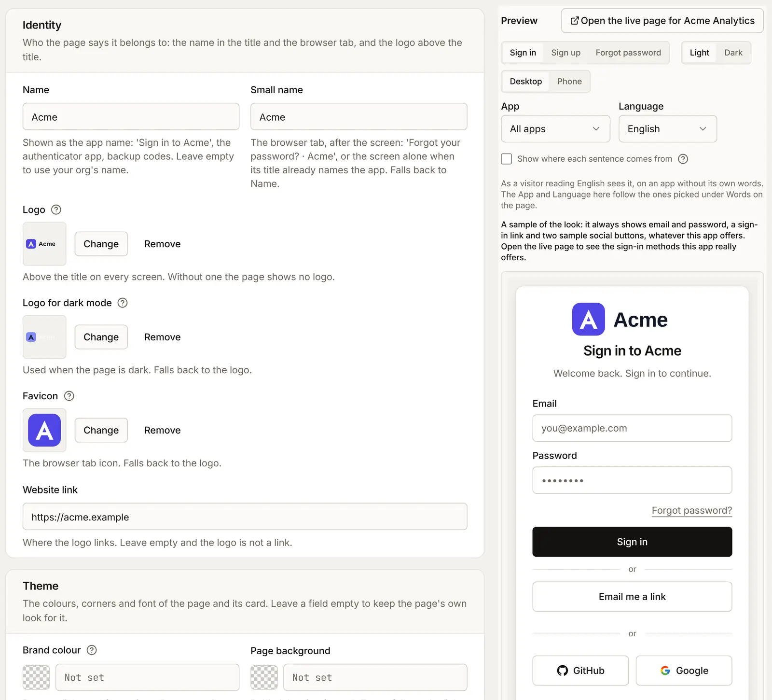Click the Acme logo in the preview card
The image size is (772, 700).
pos(620,319)
